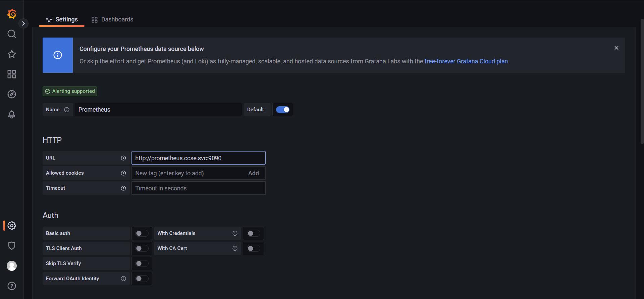
Task: Focus the Name input containing Prometheus
Action: (158, 110)
